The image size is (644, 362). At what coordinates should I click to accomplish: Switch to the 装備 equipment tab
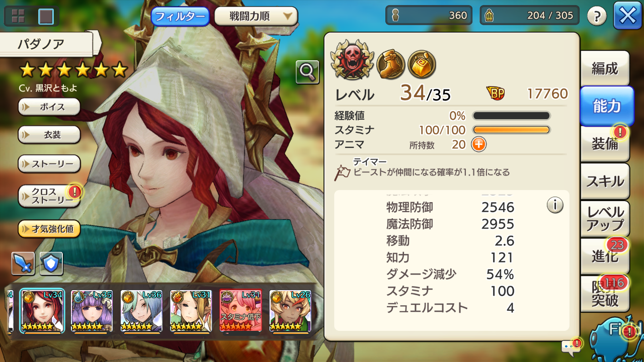pyautogui.click(x=605, y=144)
